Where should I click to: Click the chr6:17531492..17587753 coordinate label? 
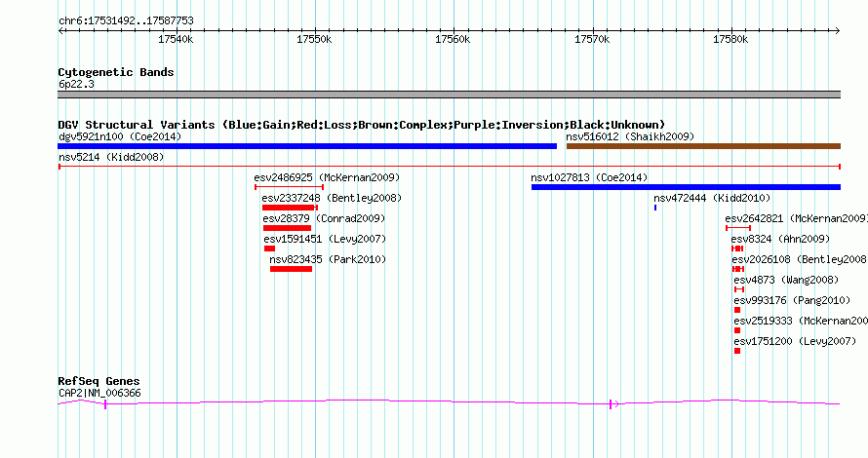pyautogui.click(x=126, y=20)
